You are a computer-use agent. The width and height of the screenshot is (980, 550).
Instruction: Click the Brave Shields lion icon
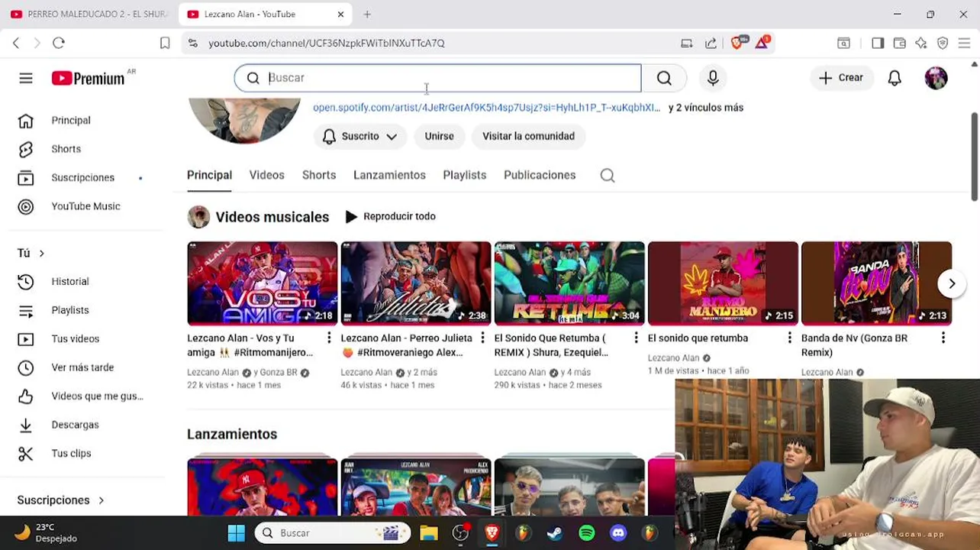point(737,43)
